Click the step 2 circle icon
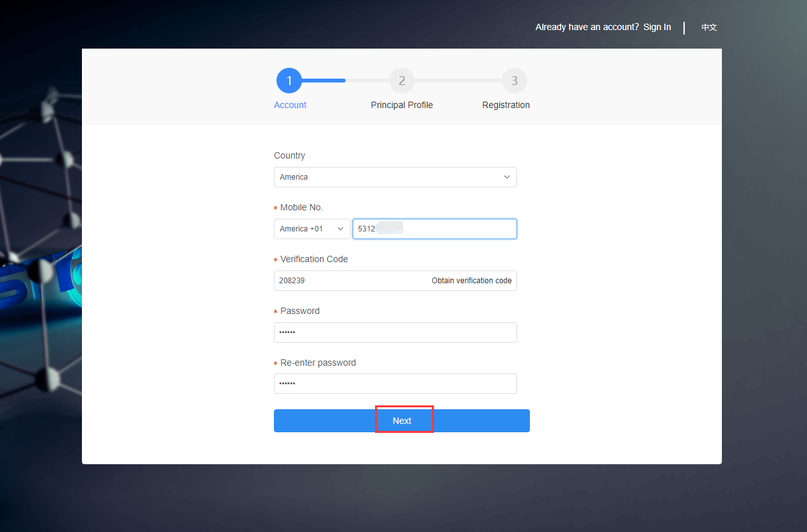The height and width of the screenshot is (532, 807). [x=402, y=81]
